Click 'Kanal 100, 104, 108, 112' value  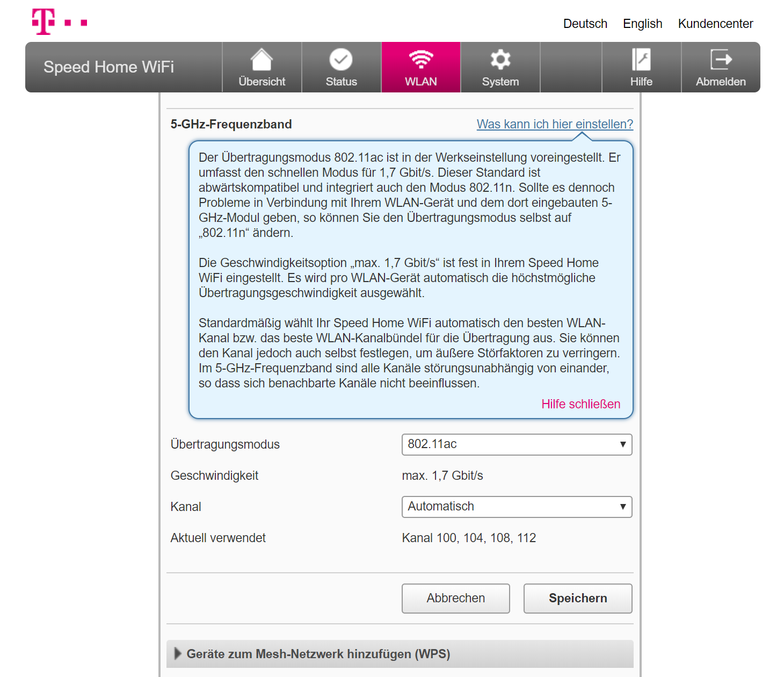coord(469,538)
